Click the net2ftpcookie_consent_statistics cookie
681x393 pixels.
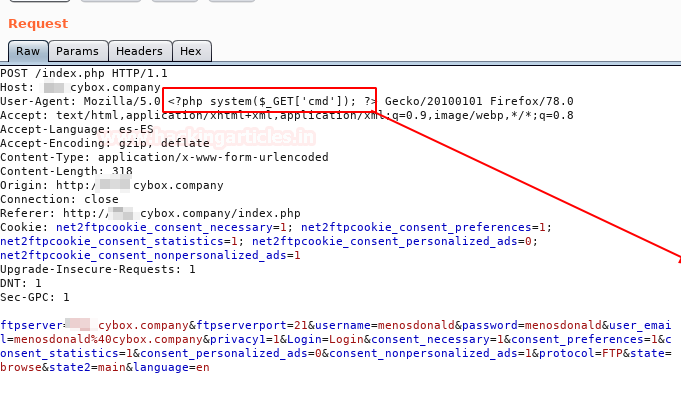119,241
